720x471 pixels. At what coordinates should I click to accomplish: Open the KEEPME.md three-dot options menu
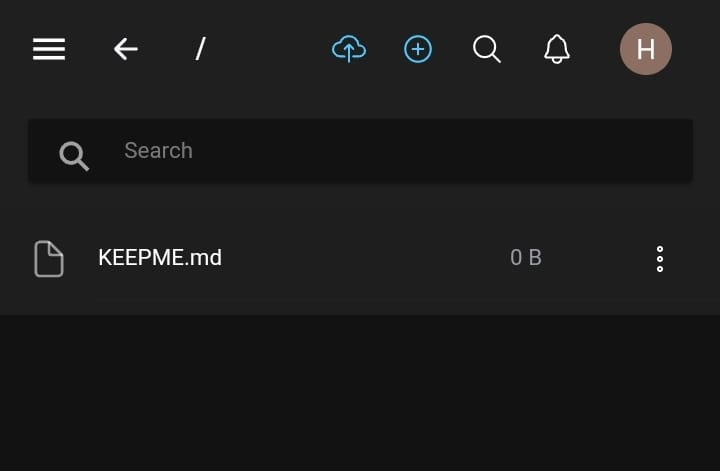click(660, 258)
